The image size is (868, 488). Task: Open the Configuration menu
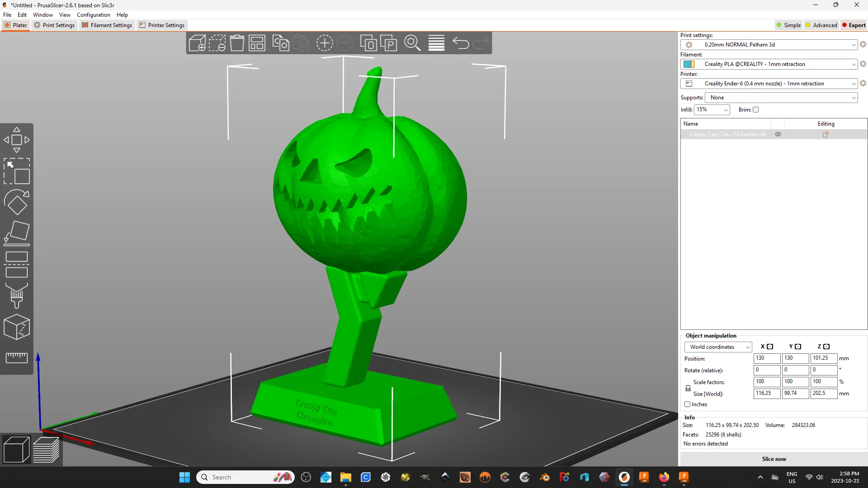click(x=93, y=15)
